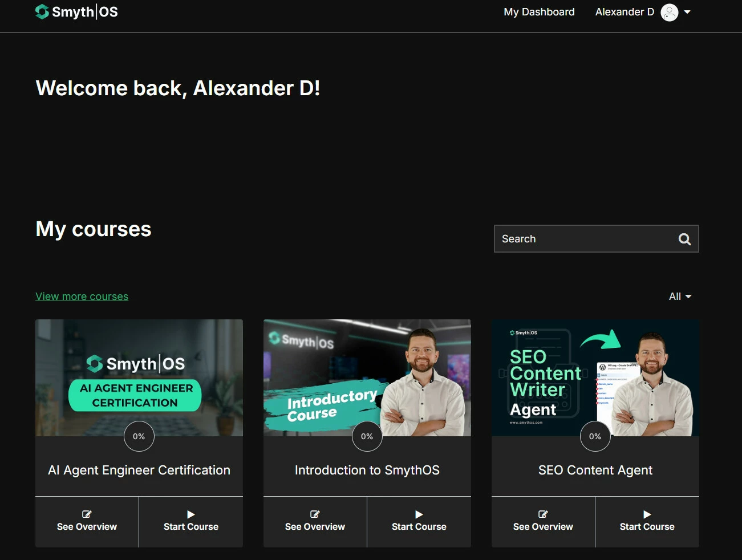Open My Dashboard from top navigation

pyautogui.click(x=539, y=12)
